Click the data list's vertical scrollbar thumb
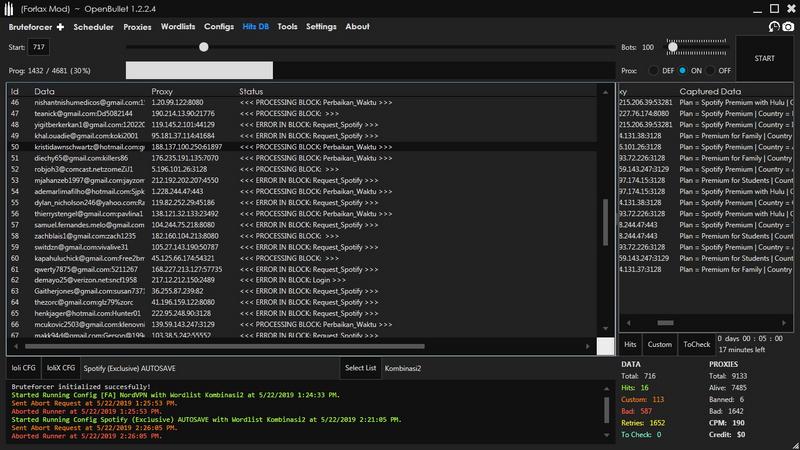 tap(605, 222)
